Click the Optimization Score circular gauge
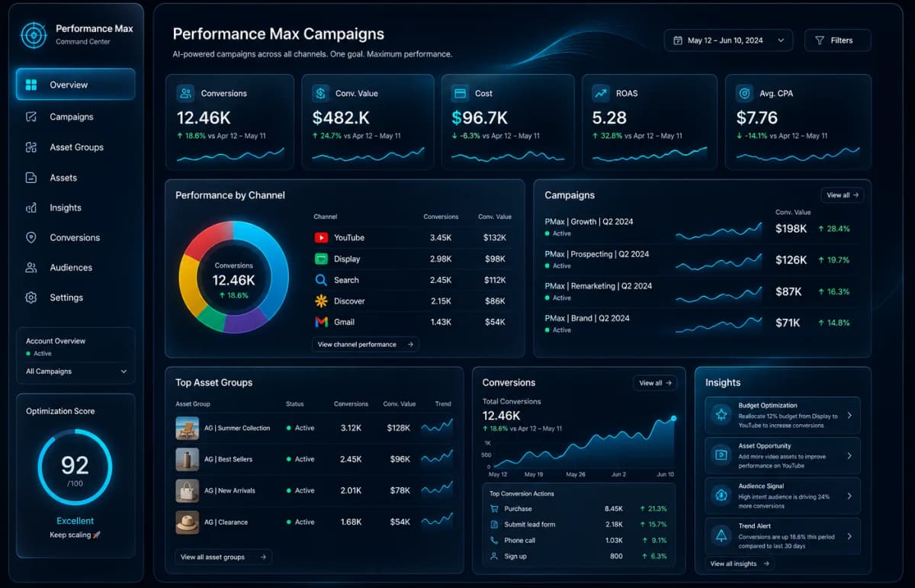 click(75, 467)
